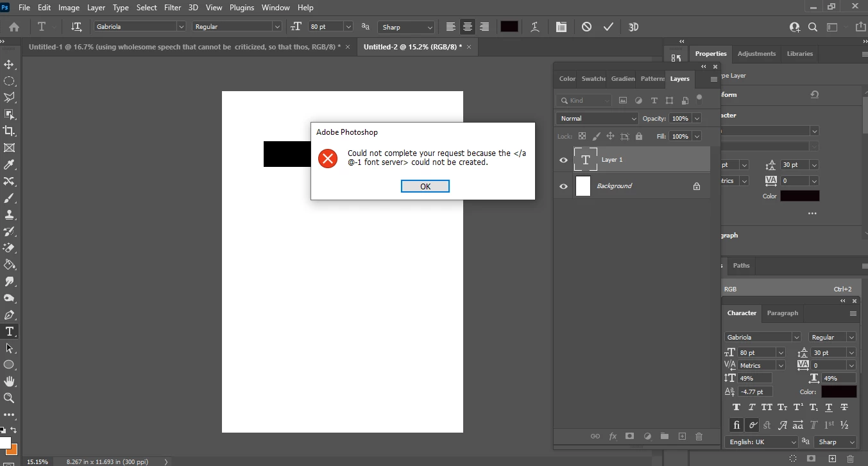Select the Paint Bucket tool
The width and height of the screenshot is (868, 466).
(x=10, y=265)
